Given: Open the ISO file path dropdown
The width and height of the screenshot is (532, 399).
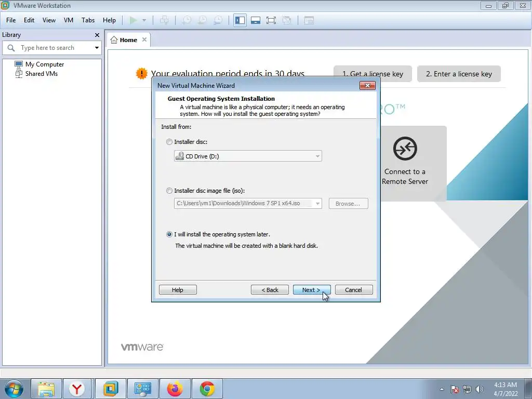Looking at the screenshot, I should pyautogui.click(x=317, y=204).
